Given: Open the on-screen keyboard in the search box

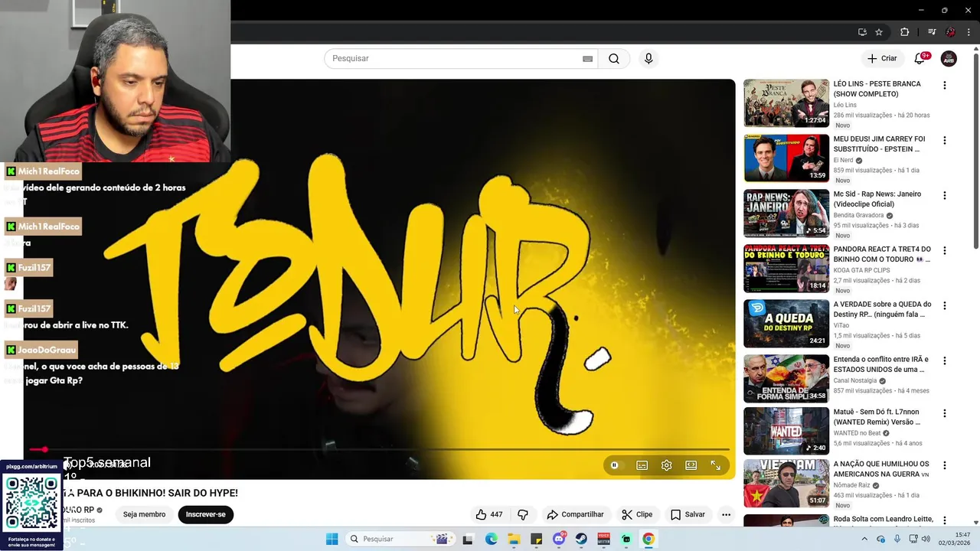Looking at the screenshot, I should point(587,59).
